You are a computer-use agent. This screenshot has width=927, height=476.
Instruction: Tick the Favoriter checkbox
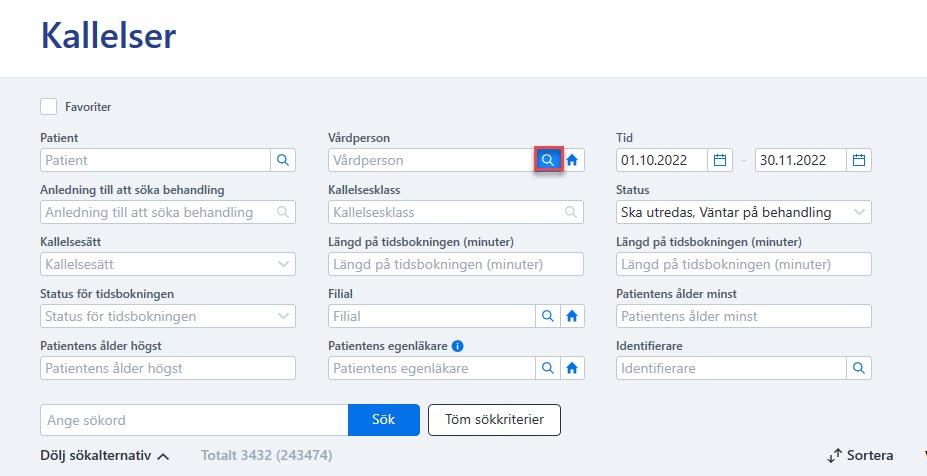click(x=48, y=107)
